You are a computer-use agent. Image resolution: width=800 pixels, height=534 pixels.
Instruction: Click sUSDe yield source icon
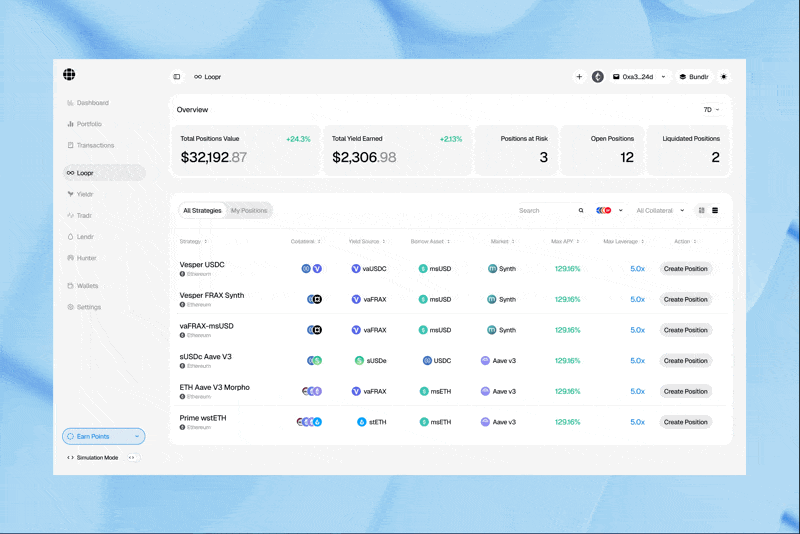359,361
